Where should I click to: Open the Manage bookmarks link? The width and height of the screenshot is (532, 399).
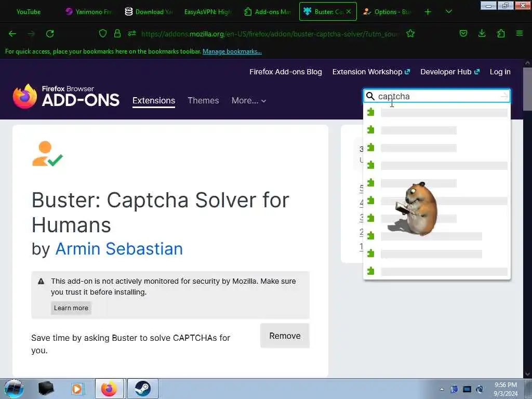(x=232, y=51)
